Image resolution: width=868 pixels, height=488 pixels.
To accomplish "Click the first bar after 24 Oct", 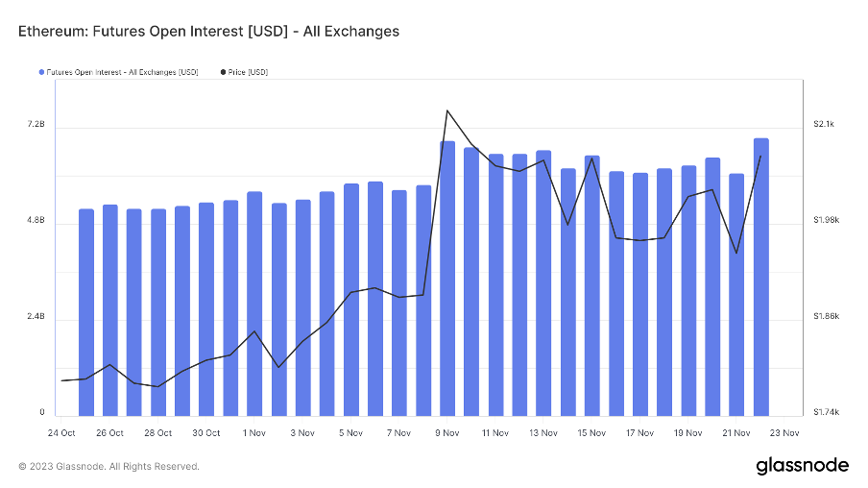I will [86, 312].
